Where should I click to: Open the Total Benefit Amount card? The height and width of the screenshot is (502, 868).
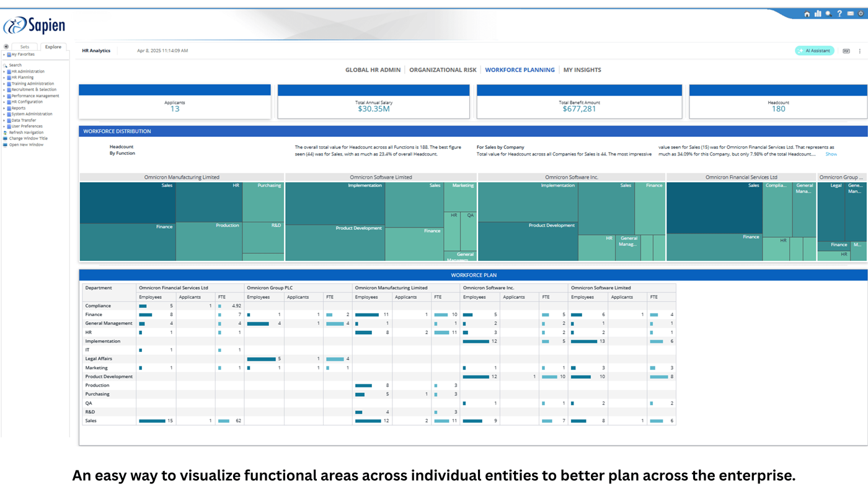coord(579,102)
